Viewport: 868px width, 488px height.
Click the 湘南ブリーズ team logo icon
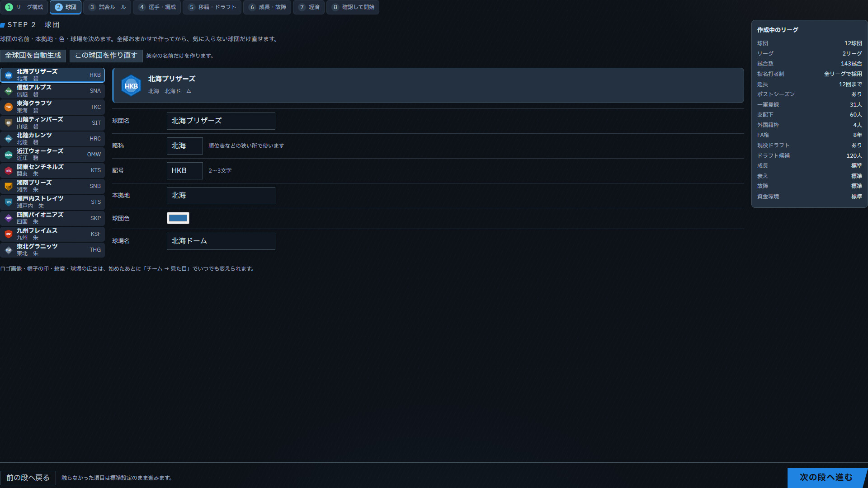pyautogui.click(x=9, y=186)
